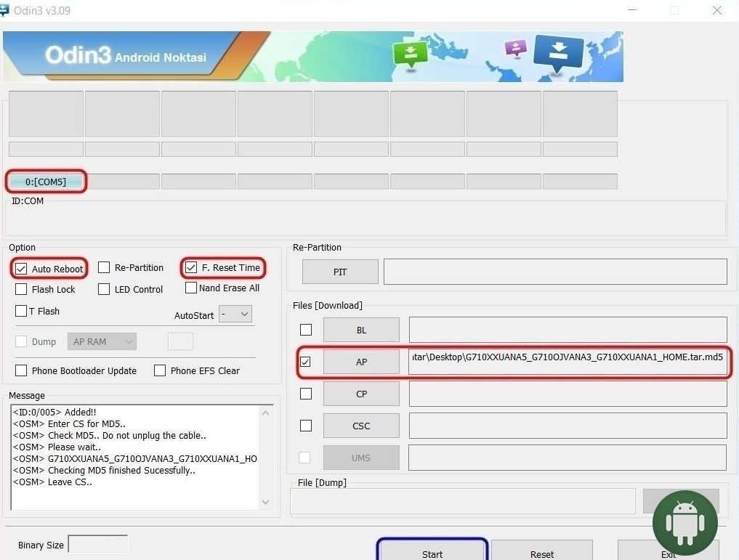739x560 pixels.
Task: Click the ID:COM label
Action: pos(28,201)
